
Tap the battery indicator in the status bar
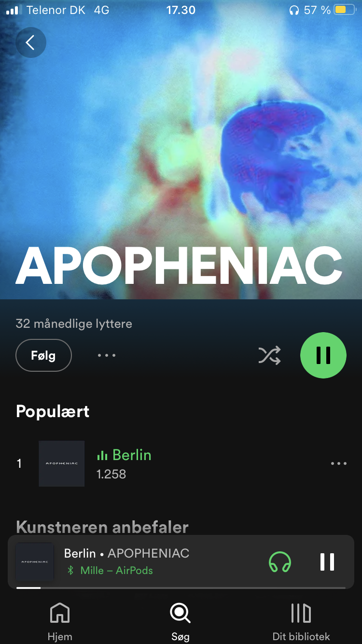point(345,10)
